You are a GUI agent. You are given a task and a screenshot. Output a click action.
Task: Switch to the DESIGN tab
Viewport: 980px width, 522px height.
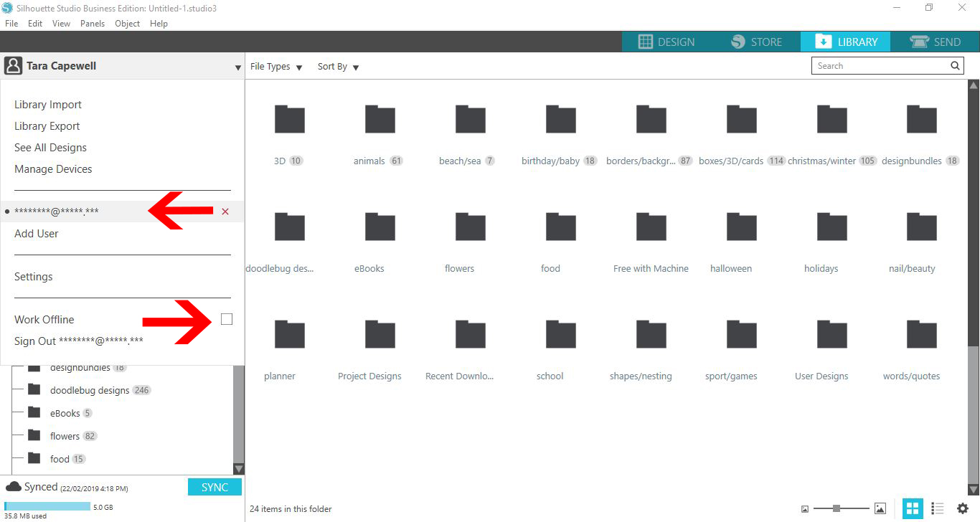pyautogui.click(x=666, y=42)
